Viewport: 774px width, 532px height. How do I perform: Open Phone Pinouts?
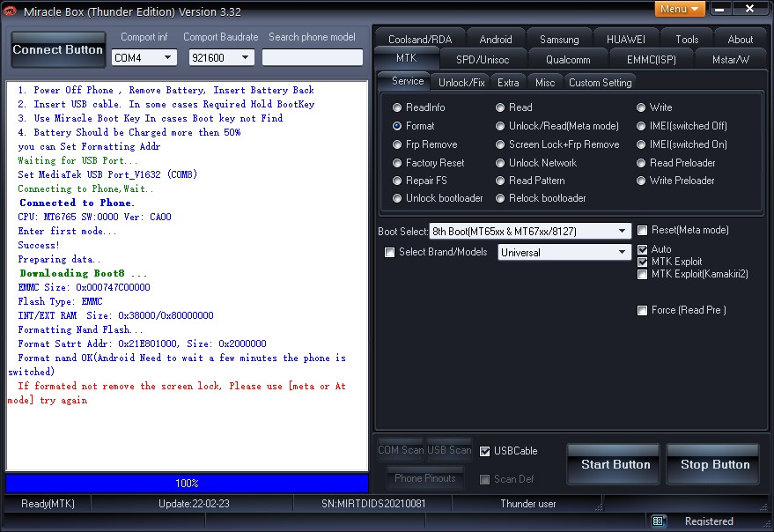pos(425,478)
